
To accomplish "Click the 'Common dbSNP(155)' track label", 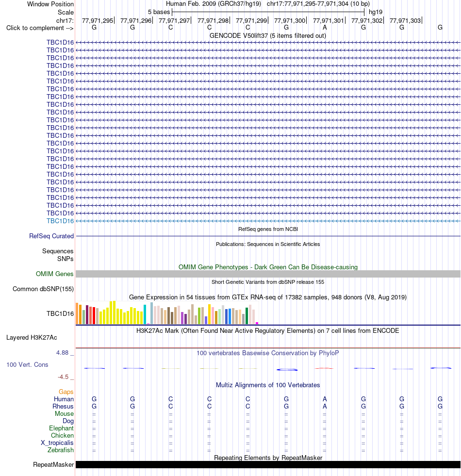I will coord(43,289).
